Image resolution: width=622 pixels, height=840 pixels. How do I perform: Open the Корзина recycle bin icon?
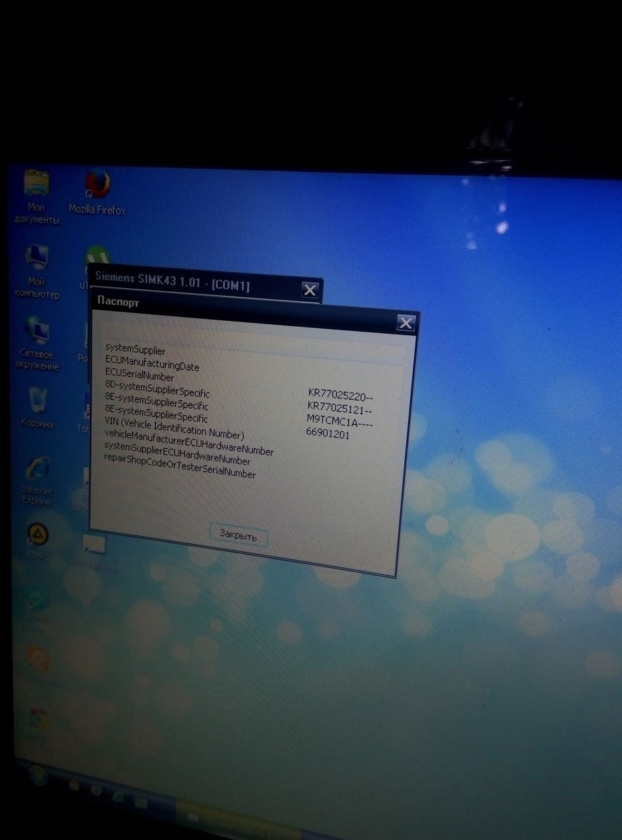click(37, 408)
